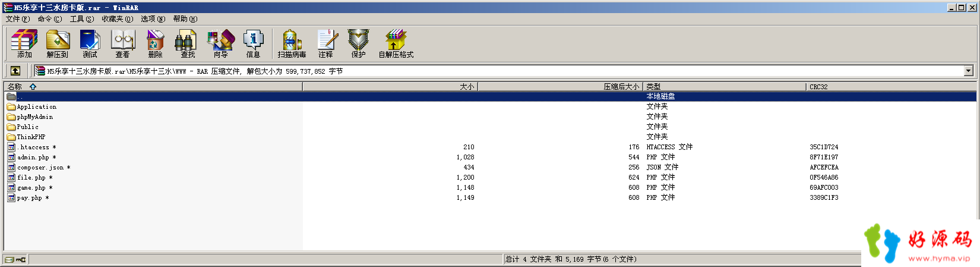Screen dimensions: 980x267
Task: Open the Favorites (收藏夹) menu
Action: [118, 19]
